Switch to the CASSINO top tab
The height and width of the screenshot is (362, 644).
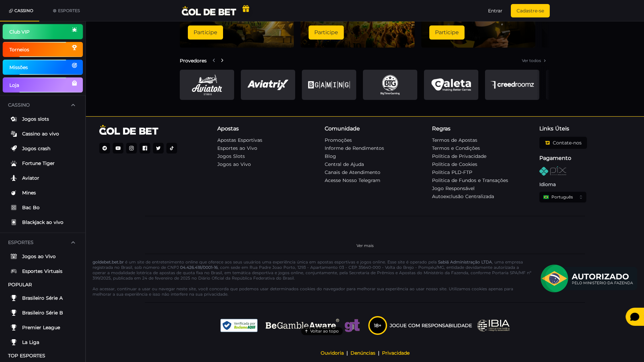21,11
